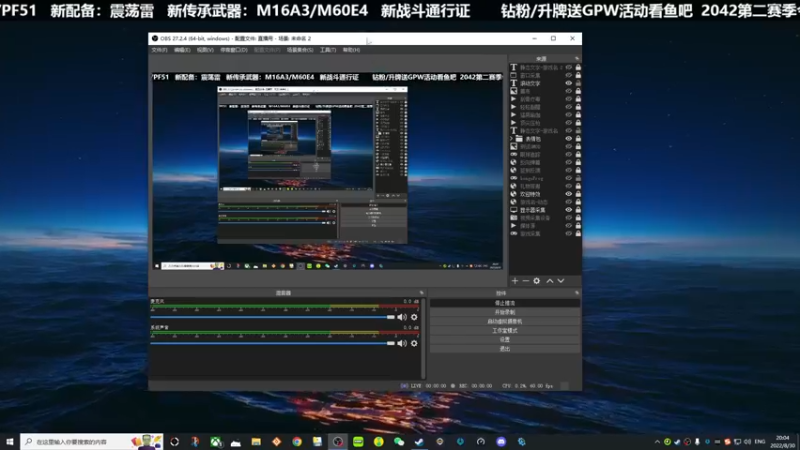This screenshot has height=450, width=800.
Task: Click the audio mixer vertical scrollbar
Action: [x=423, y=338]
